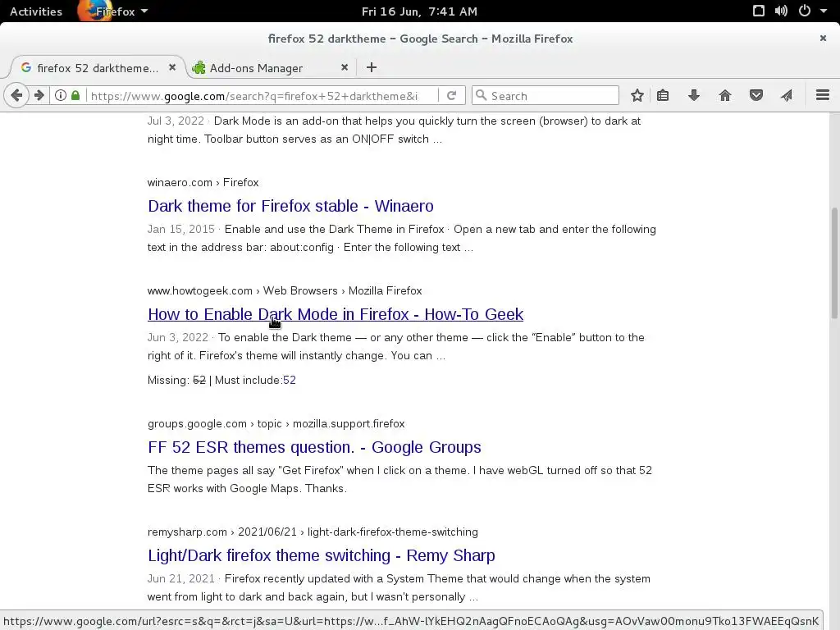
Task: Open volume control in the top bar
Action: pyautogui.click(x=781, y=11)
